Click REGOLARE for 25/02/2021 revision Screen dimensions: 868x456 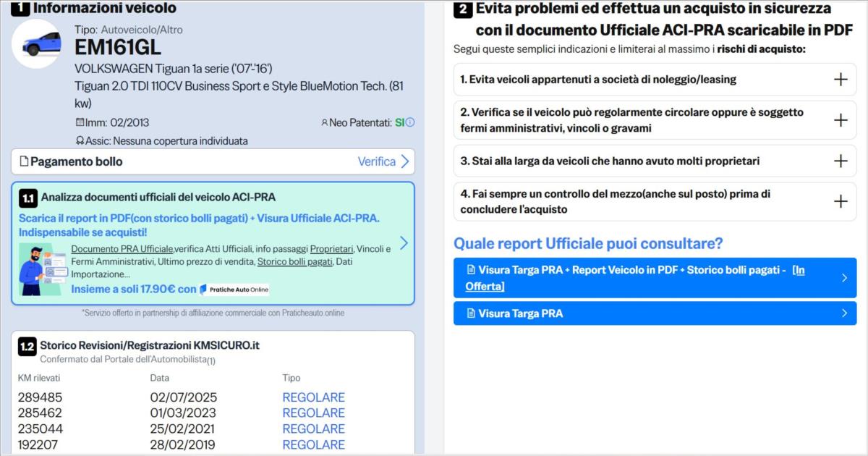(313, 428)
